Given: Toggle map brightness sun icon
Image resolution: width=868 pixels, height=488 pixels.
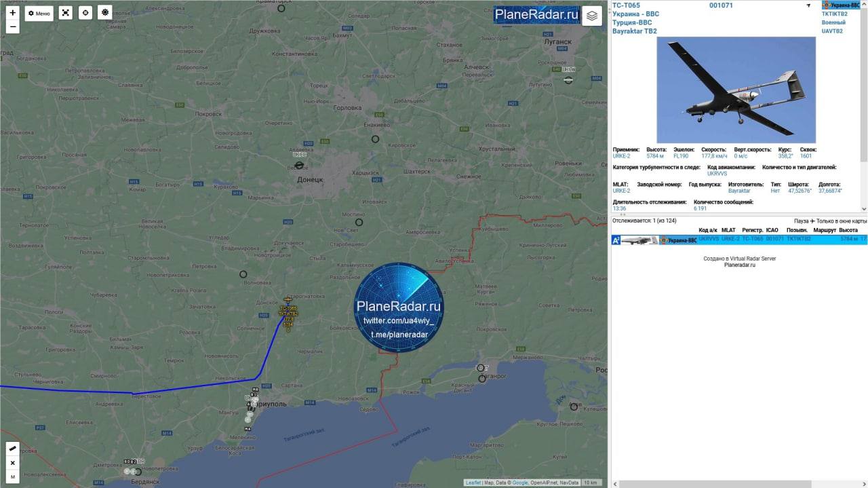Looking at the screenshot, I should (104, 12).
